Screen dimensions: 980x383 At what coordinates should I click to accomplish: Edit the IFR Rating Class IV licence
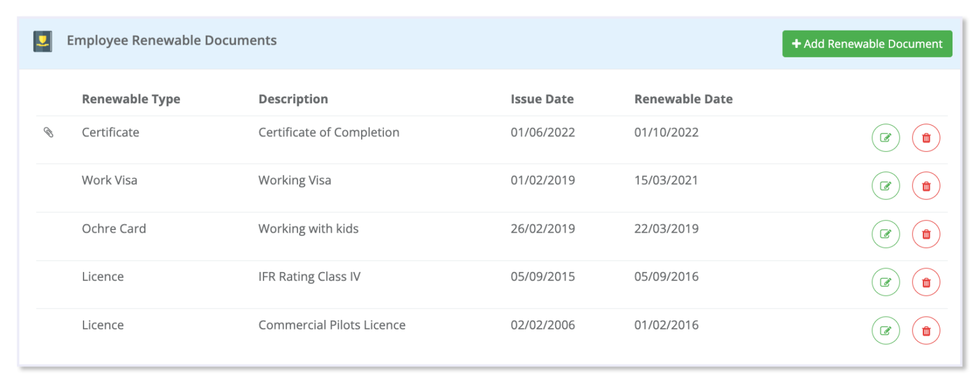(886, 282)
